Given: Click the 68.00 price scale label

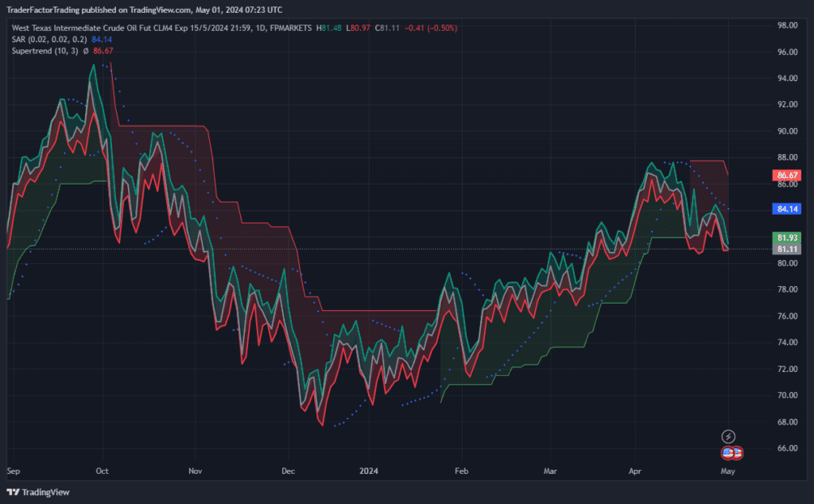Looking at the screenshot, I should point(787,422).
